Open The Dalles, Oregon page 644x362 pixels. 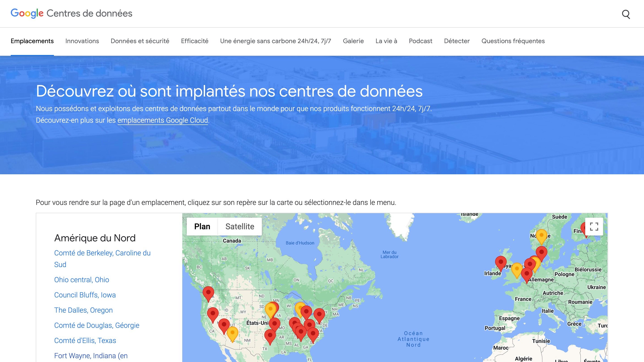pyautogui.click(x=83, y=310)
